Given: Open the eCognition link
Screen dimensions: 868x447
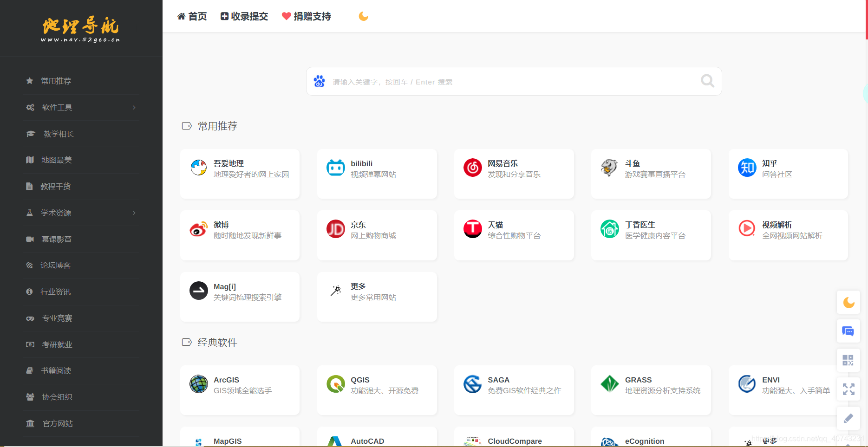Looking at the screenshot, I should point(645,441).
